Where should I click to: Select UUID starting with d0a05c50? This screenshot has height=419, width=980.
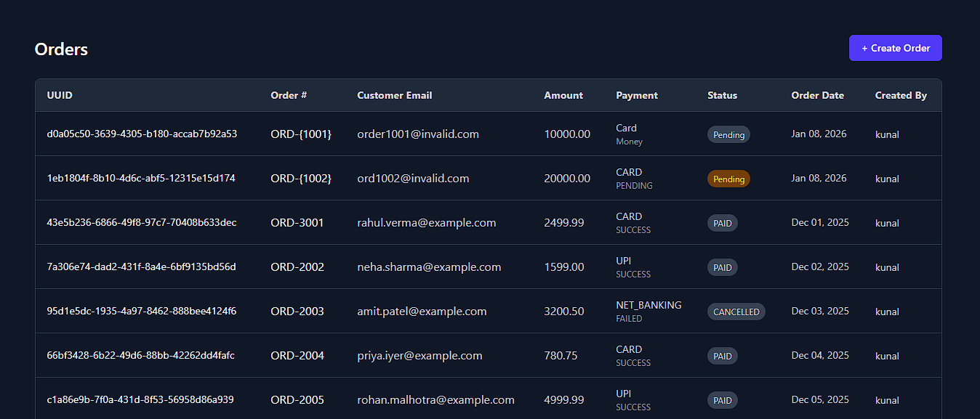point(142,134)
